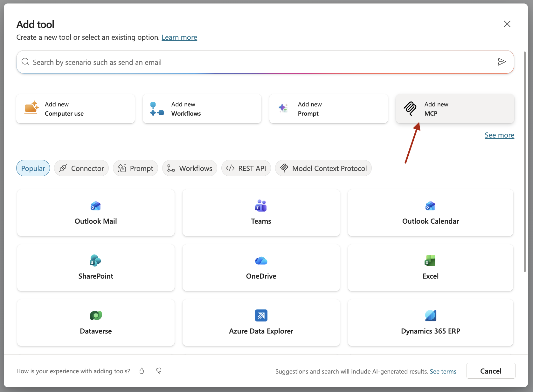The height and width of the screenshot is (392, 533).
Task: Click the MCP card icon
Action: [410, 109]
